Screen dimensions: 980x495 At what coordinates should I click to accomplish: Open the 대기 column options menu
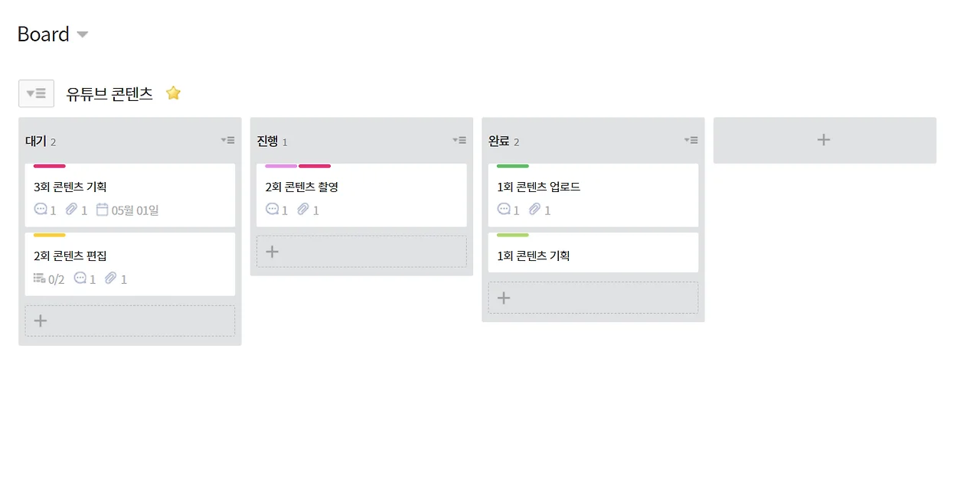[x=227, y=140]
